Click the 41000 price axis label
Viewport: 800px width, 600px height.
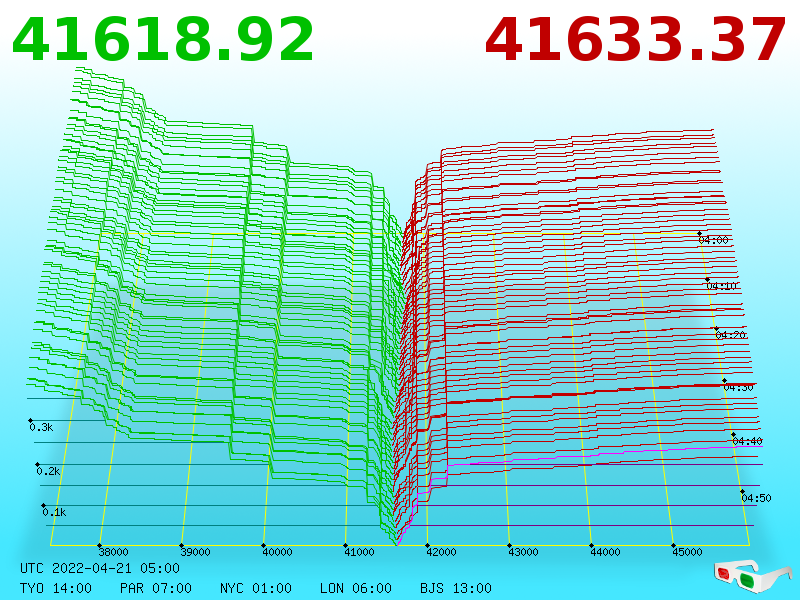(359, 552)
